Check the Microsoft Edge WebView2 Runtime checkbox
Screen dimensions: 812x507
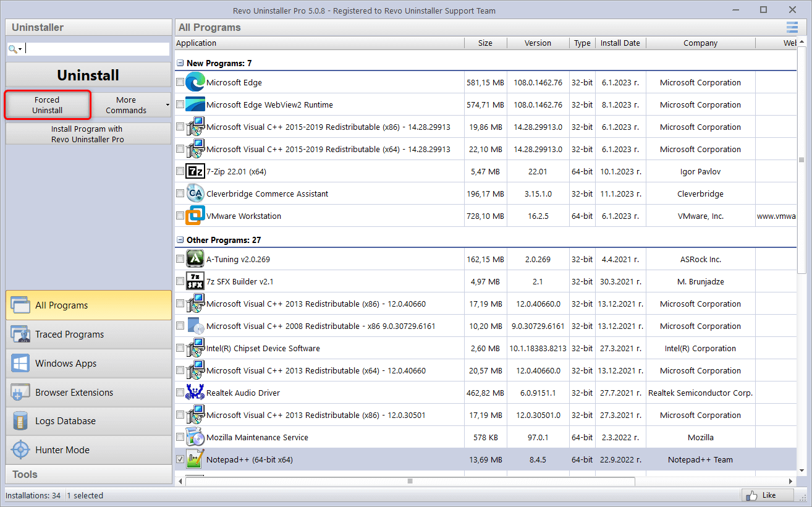180,104
